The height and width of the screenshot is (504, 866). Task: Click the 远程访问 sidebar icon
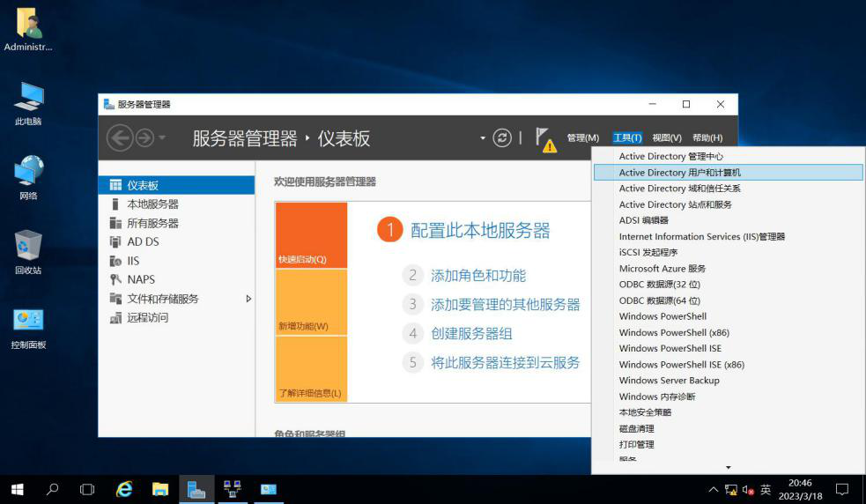[x=115, y=317]
